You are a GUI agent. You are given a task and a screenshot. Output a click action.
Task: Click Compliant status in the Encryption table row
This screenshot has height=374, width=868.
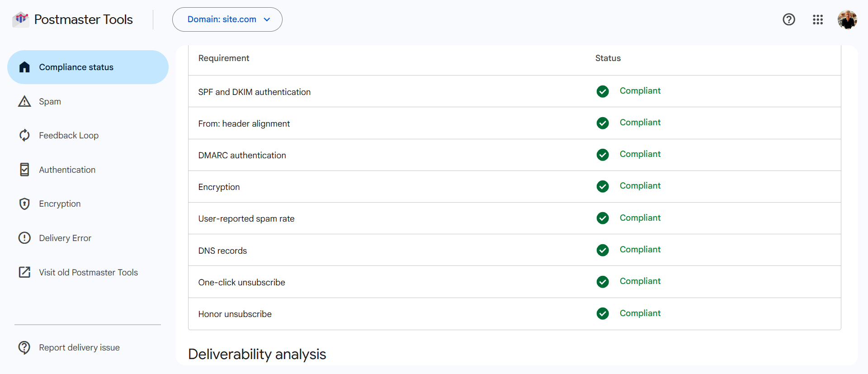(x=640, y=186)
